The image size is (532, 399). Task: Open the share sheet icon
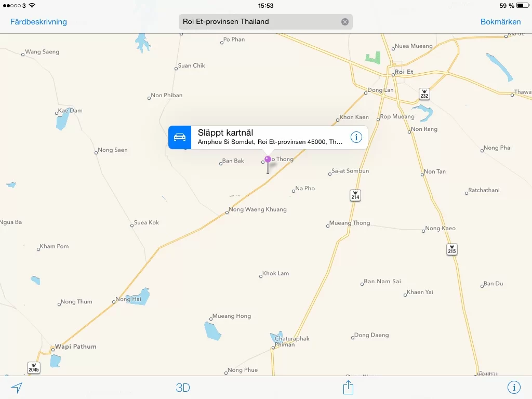348,388
